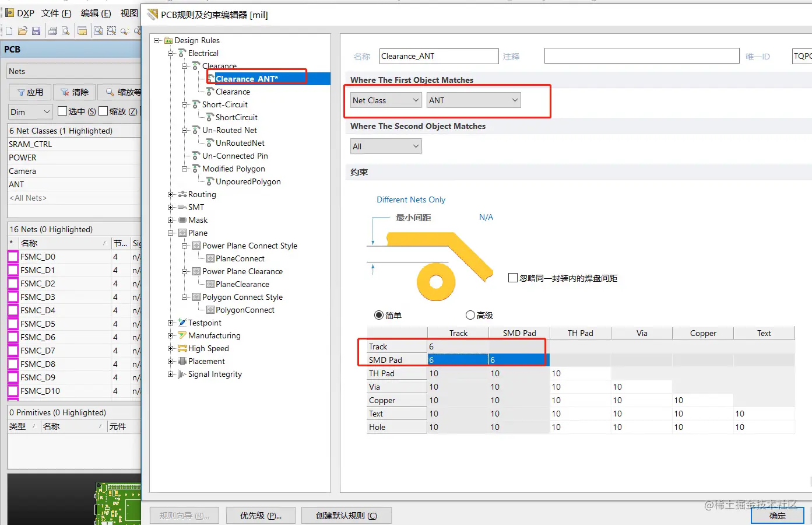Open the ANT net class dropdown
This screenshot has width=812, height=525.
click(473, 100)
